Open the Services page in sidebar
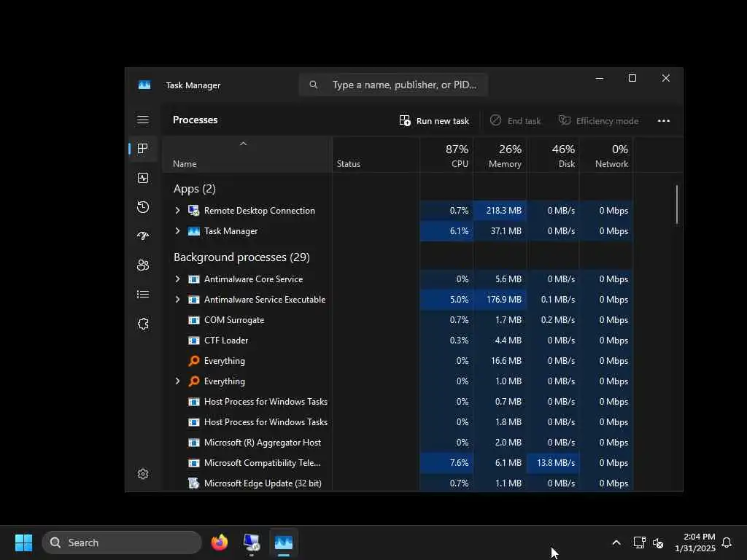The image size is (747, 560). tap(143, 324)
